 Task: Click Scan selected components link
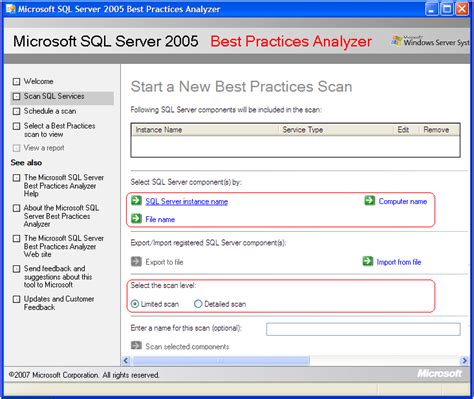click(x=187, y=347)
